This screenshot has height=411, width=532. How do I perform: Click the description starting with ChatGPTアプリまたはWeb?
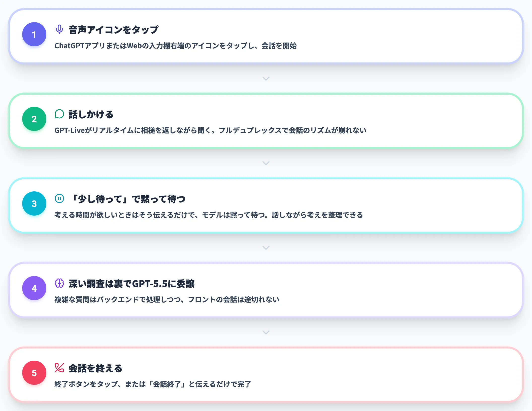click(176, 46)
